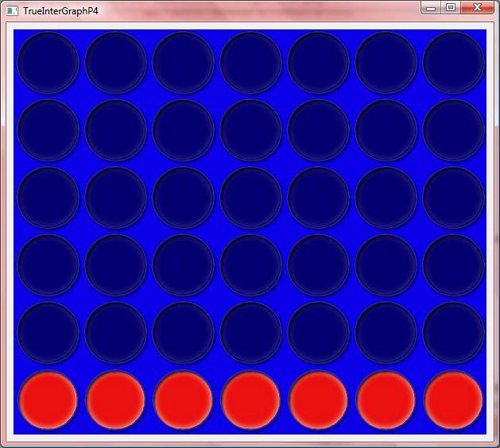The height and width of the screenshot is (448, 500).
Task: Select top-row empty slot in third column
Action: click(x=184, y=63)
